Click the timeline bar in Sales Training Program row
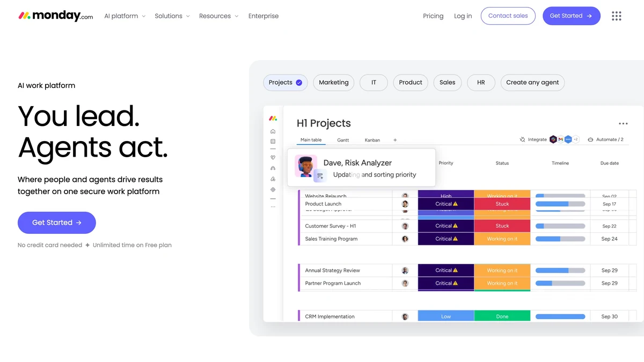Image resolution: width=644 pixels, height=362 pixels. click(x=560, y=239)
